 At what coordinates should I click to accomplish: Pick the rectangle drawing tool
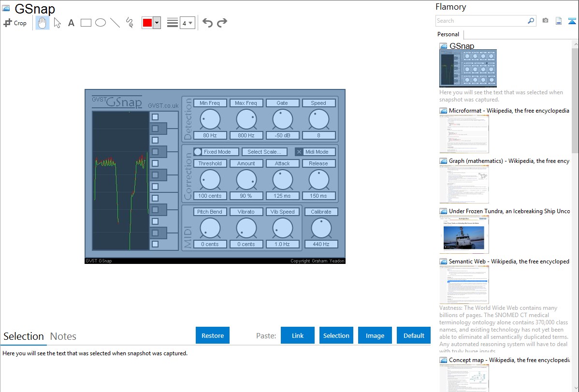tap(86, 23)
